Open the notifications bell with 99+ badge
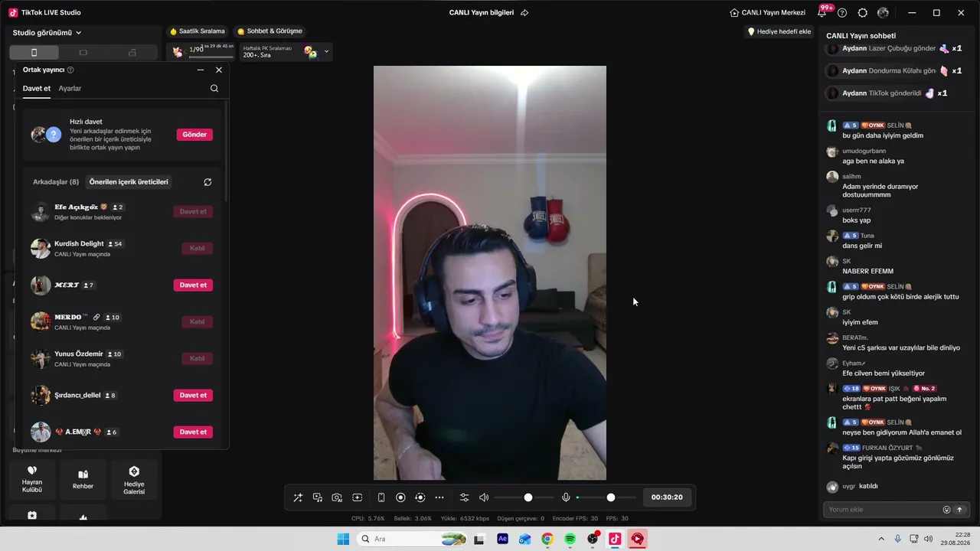The width and height of the screenshot is (980, 551). 822,13
